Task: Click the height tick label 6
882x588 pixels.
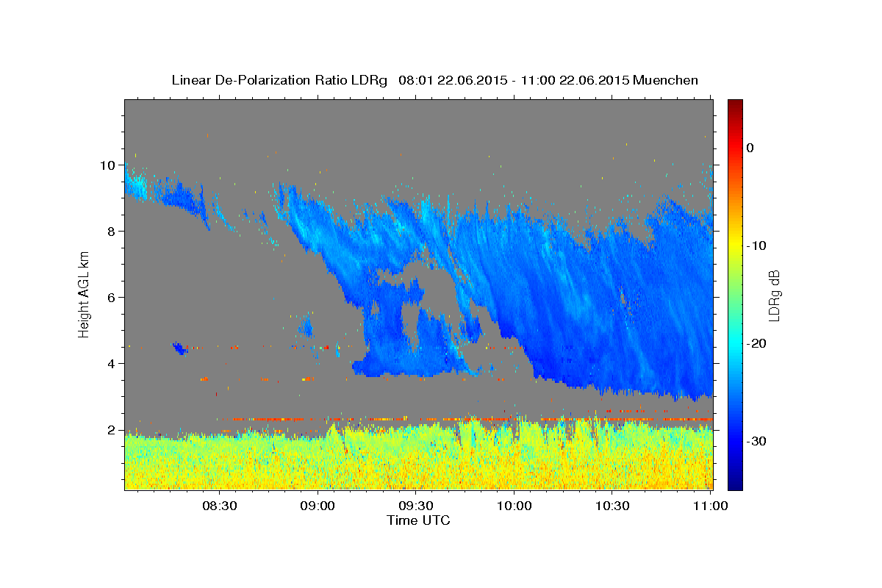Action: 112,298
